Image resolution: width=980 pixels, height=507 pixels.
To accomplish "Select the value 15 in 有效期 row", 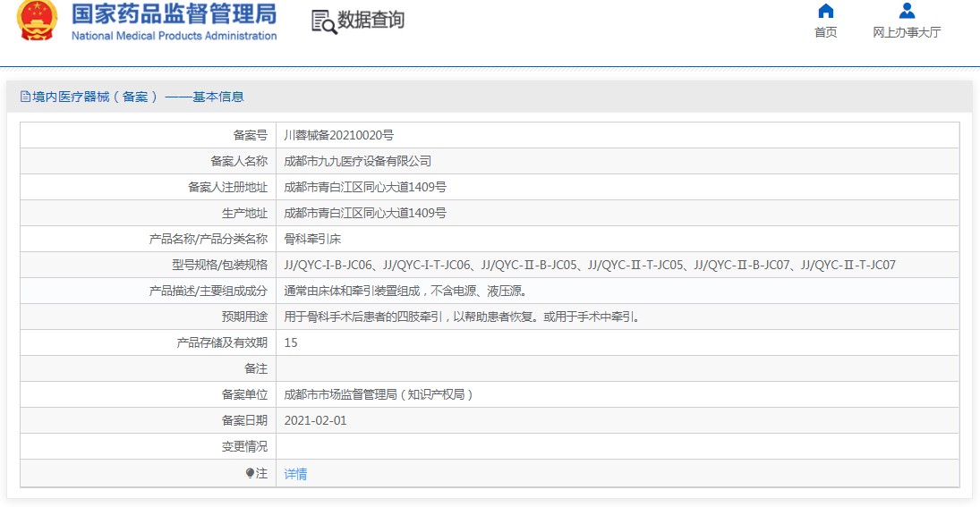I will click(x=291, y=342).
